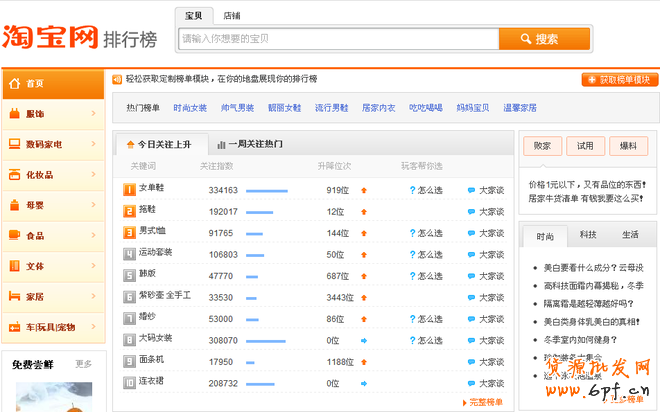
Task: Click the rank 10 badge for 连衣裙
Action: [129, 383]
